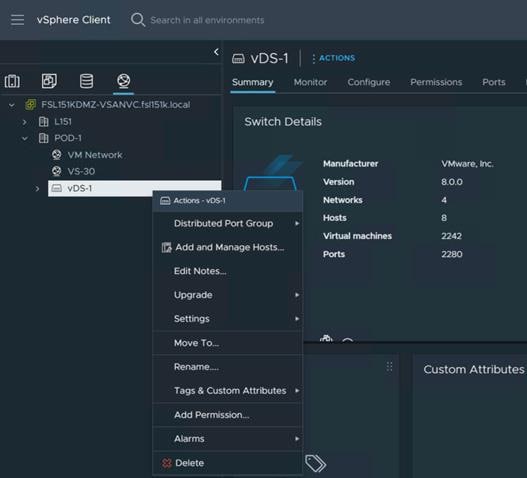This screenshot has height=478, width=527.
Task: Click the drag handle dots on the lower card
Action: point(390,367)
